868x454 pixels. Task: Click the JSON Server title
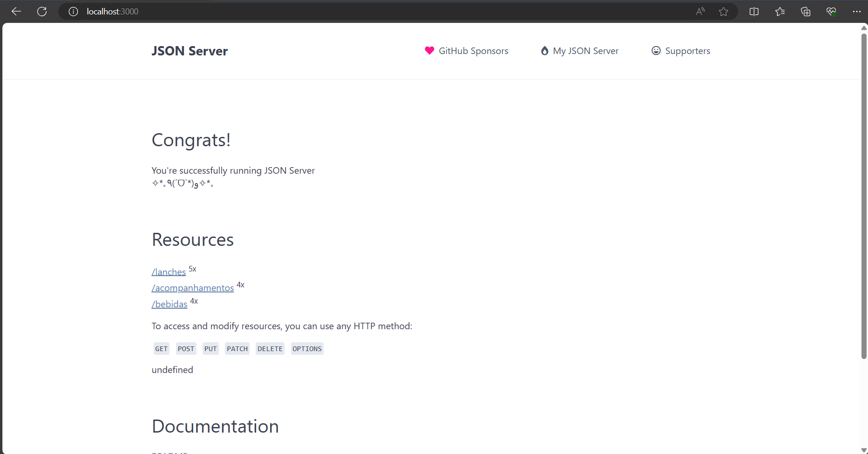(190, 51)
